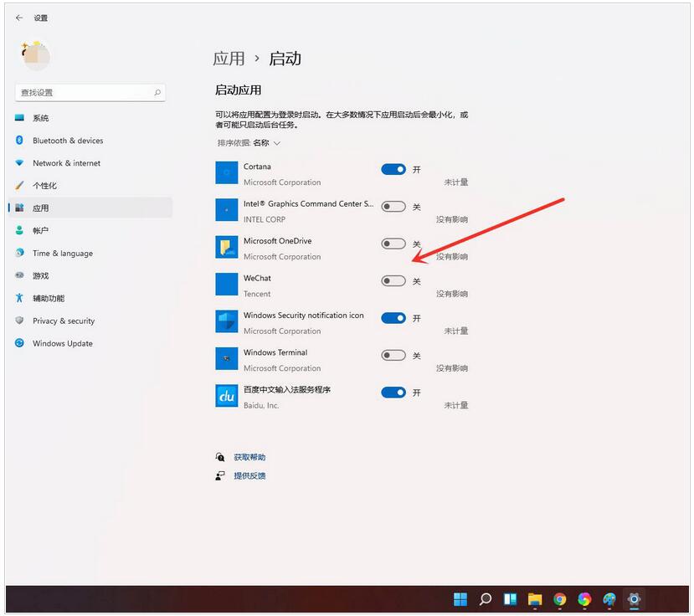Click the Cortana app icon
Image resolution: width=694 pixels, height=616 pixels.
[227, 172]
